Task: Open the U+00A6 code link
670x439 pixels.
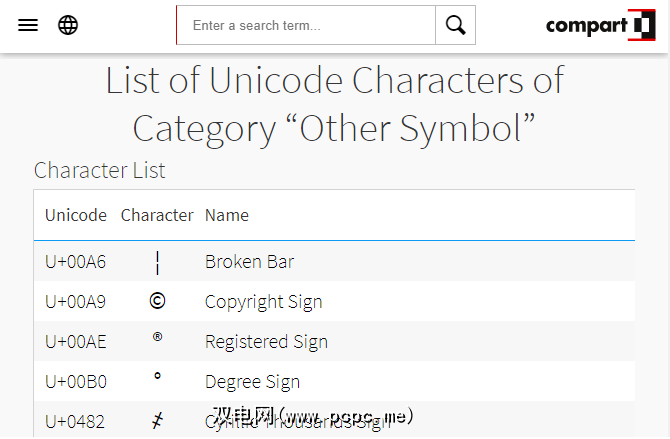Action: tap(75, 262)
